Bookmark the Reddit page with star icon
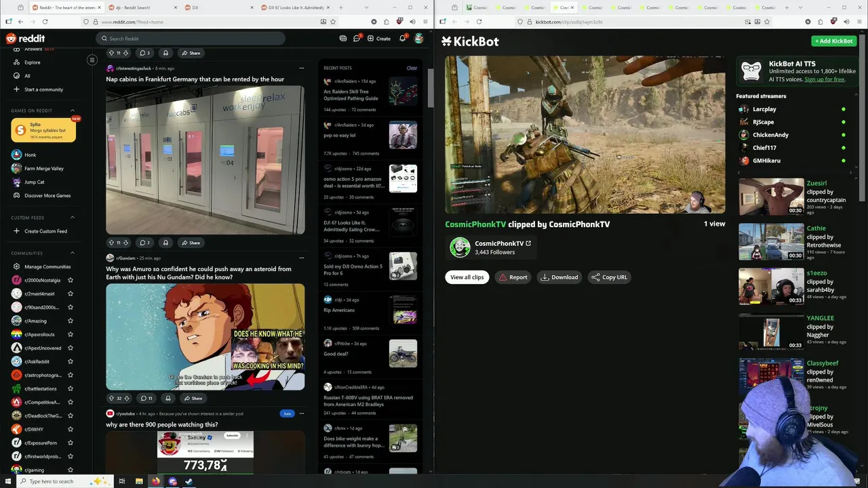Screen dimensions: 868x488 [x=333, y=22]
